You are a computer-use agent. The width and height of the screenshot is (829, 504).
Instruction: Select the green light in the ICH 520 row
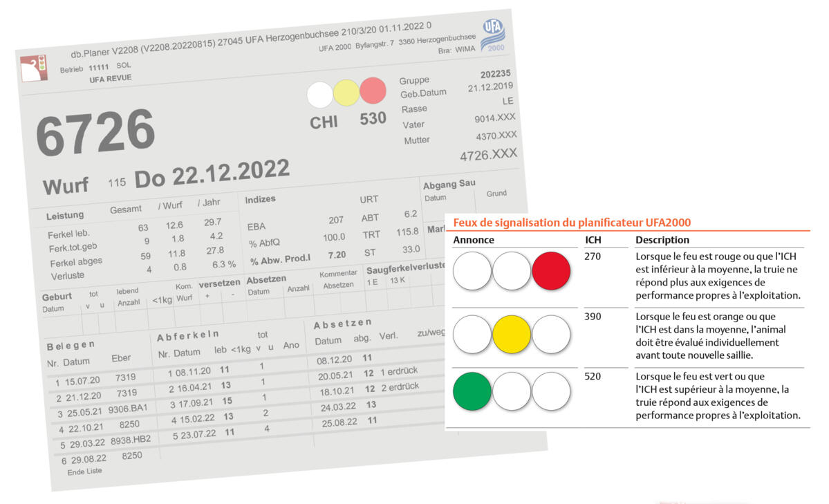click(472, 392)
